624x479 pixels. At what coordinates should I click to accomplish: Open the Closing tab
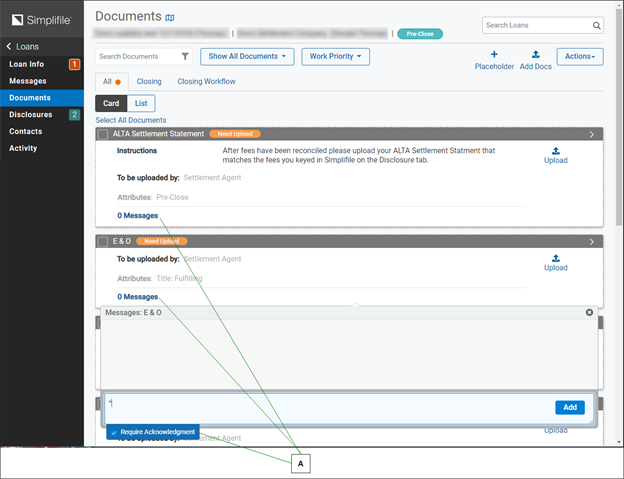[x=149, y=82]
